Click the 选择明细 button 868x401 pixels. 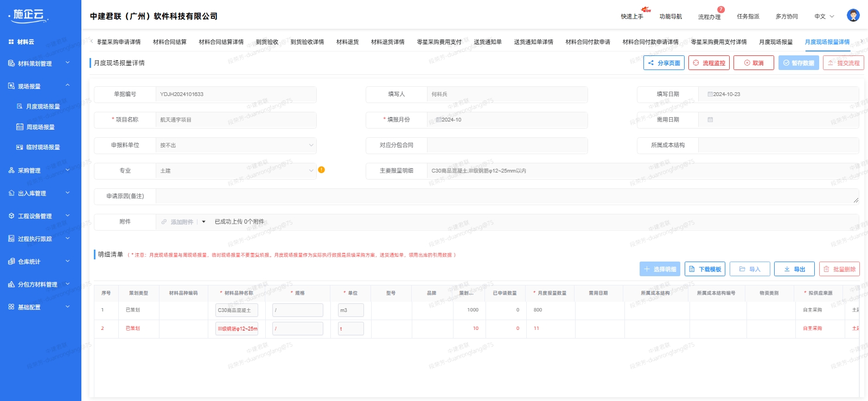coord(660,269)
